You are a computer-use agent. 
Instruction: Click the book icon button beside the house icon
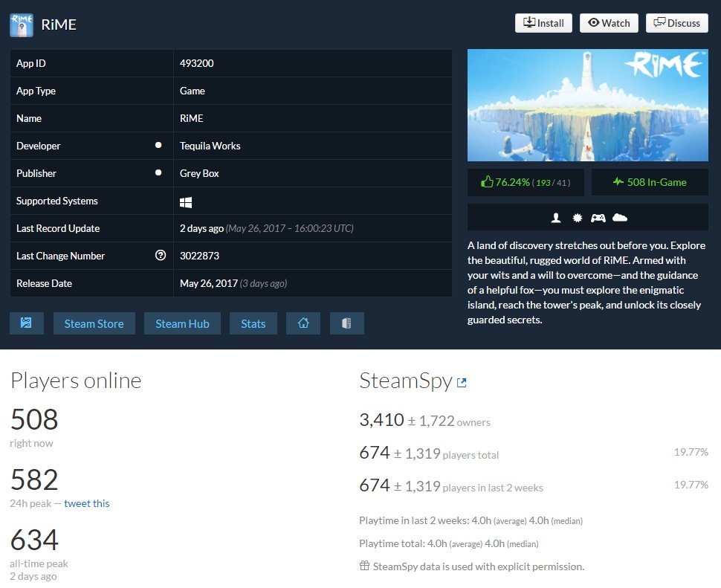pos(346,323)
